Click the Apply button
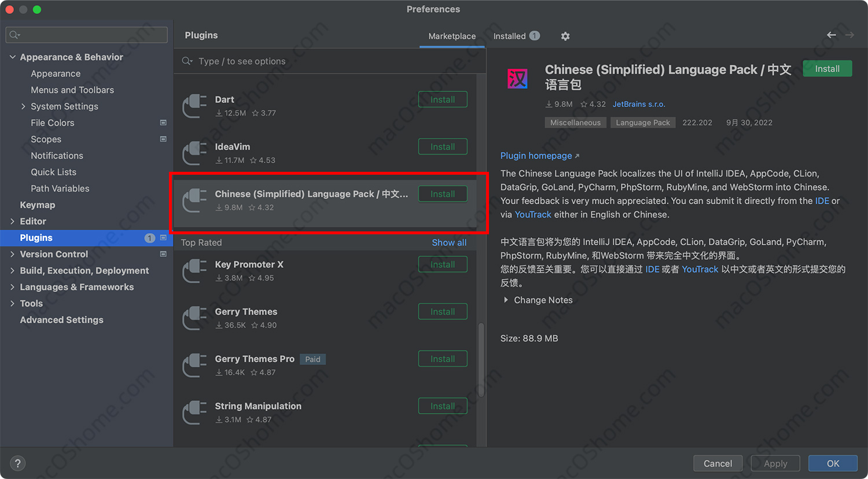The image size is (868, 479). (775, 463)
